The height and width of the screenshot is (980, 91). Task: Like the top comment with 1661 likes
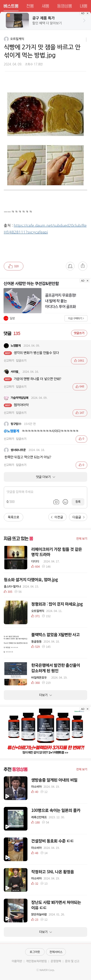(80, 361)
